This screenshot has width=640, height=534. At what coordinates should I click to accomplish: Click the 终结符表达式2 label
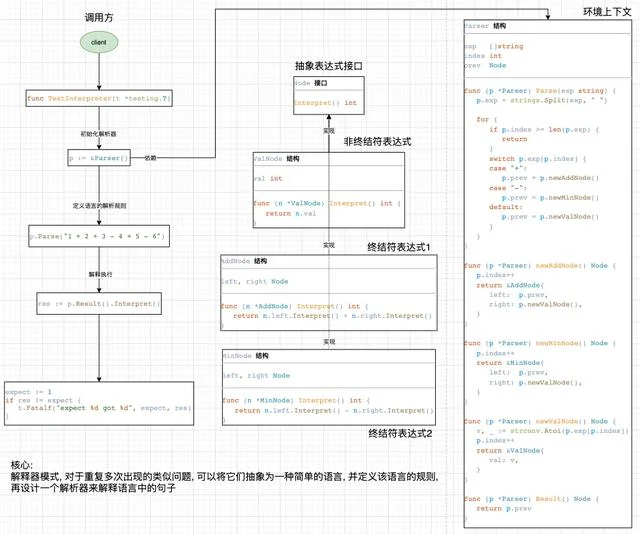400,434
